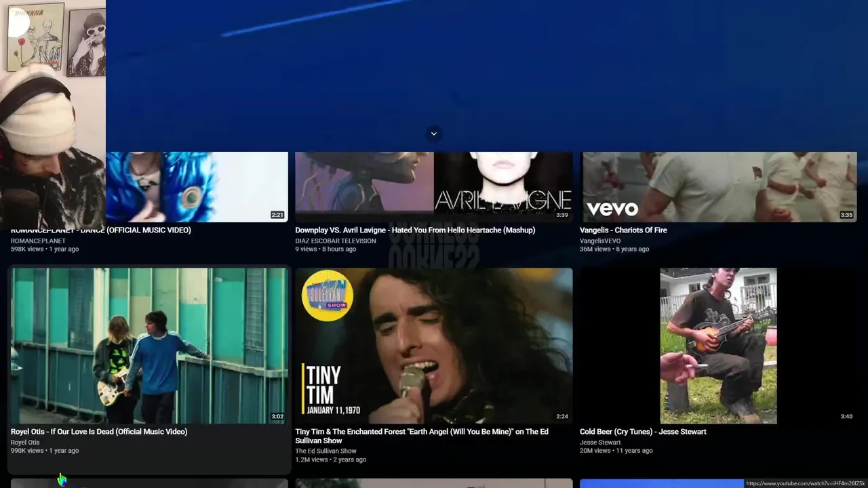Open the Vangelis Chariots Of Fire thumbnail
This screenshot has height=488, width=868.
pos(718,187)
